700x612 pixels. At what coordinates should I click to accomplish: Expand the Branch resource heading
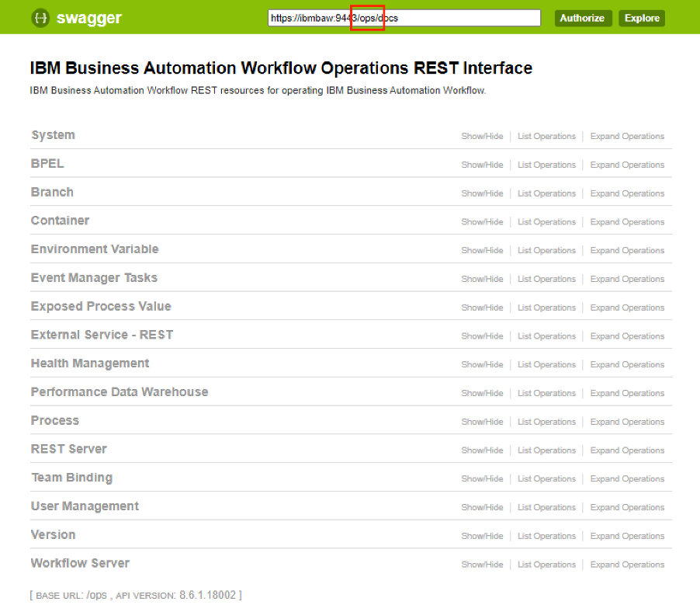[x=52, y=192]
